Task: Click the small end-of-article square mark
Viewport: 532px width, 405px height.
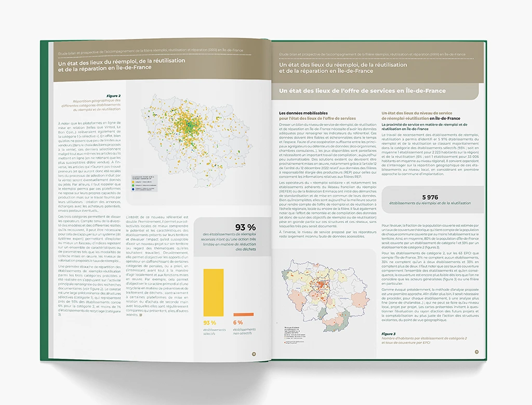Action: coord(141,315)
